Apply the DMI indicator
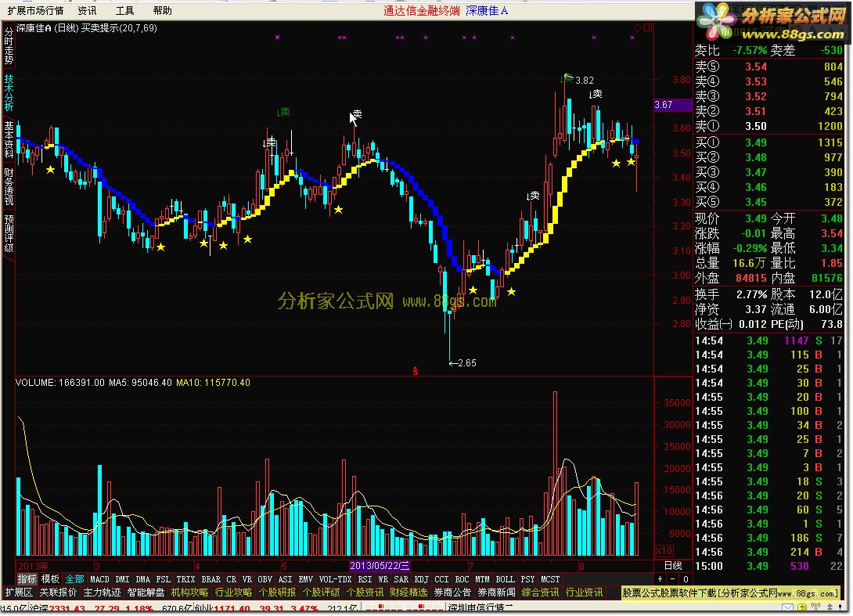Screen dimensions: 853x616 122,579
